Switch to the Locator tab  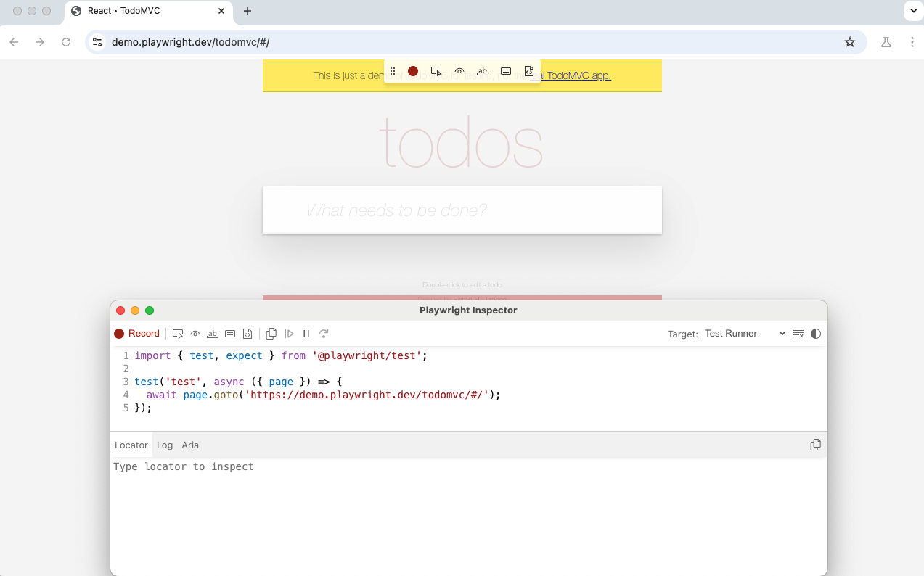pyautogui.click(x=131, y=445)
